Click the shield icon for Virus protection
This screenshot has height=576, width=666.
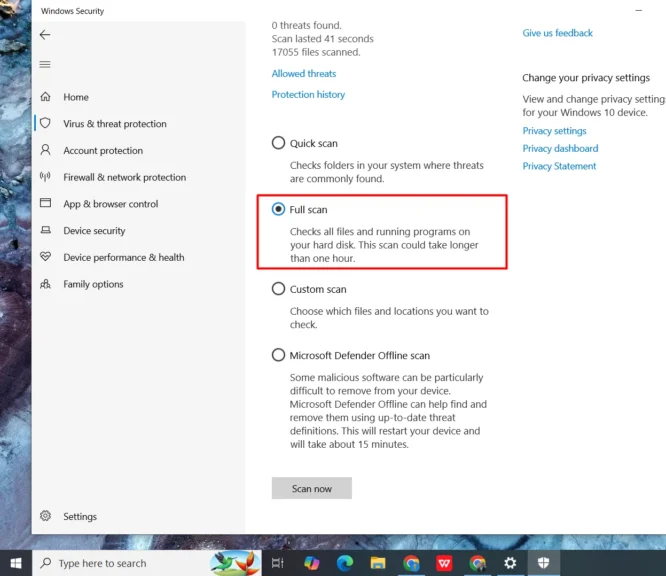(45, 123)
